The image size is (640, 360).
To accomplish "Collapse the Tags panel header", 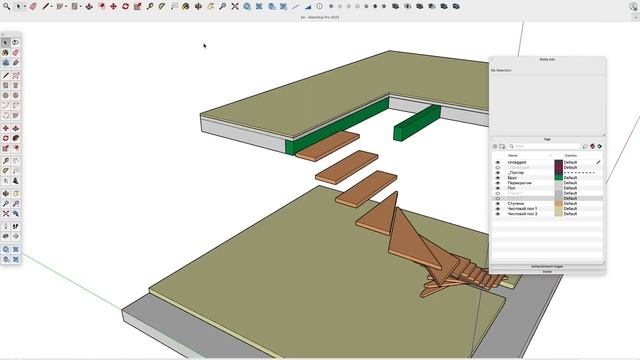I will click(x=547, y=139).
